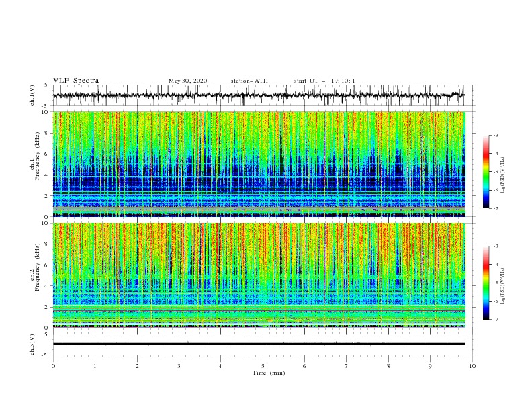Click the time axis tick label "6"
532x411 pixels.
coord(304,366)
